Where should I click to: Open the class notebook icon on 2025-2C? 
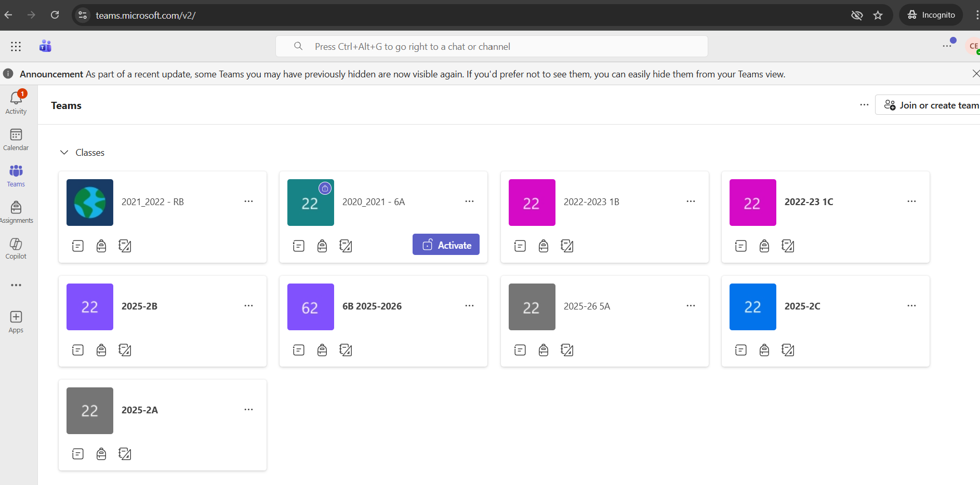click(x=788, y=351)
